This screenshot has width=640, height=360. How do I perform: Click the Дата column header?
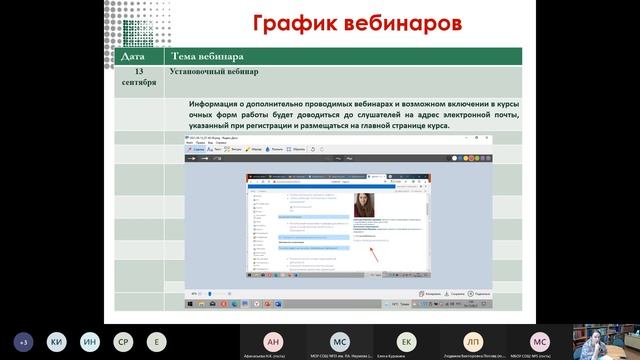coord(139,56)
